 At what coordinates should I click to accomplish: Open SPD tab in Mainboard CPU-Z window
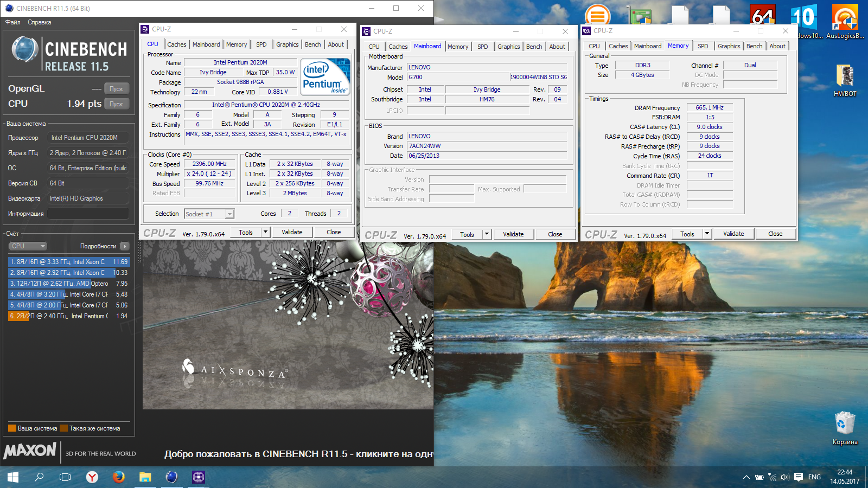[x=483, y=47]
